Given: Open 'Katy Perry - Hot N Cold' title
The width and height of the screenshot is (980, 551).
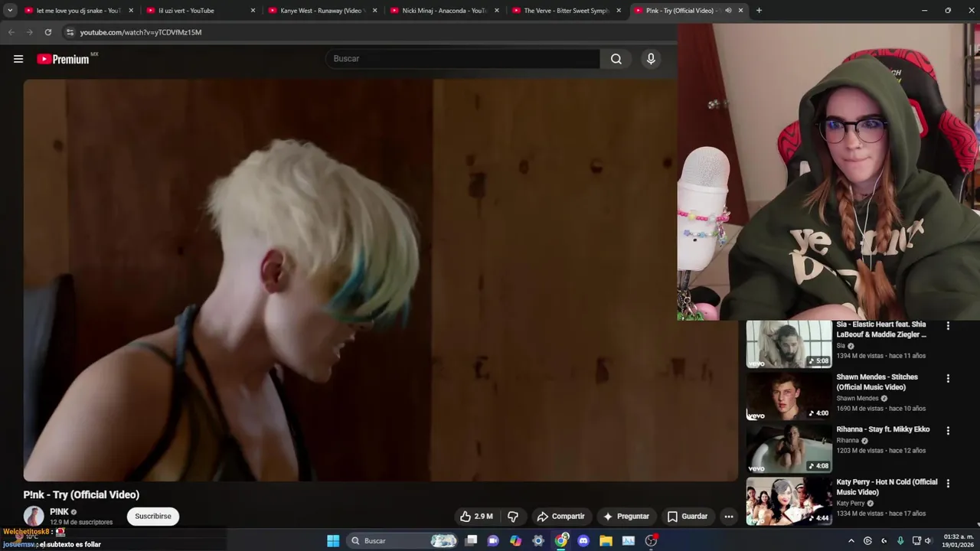Looking at the screenshot, I should pos(887,487).
